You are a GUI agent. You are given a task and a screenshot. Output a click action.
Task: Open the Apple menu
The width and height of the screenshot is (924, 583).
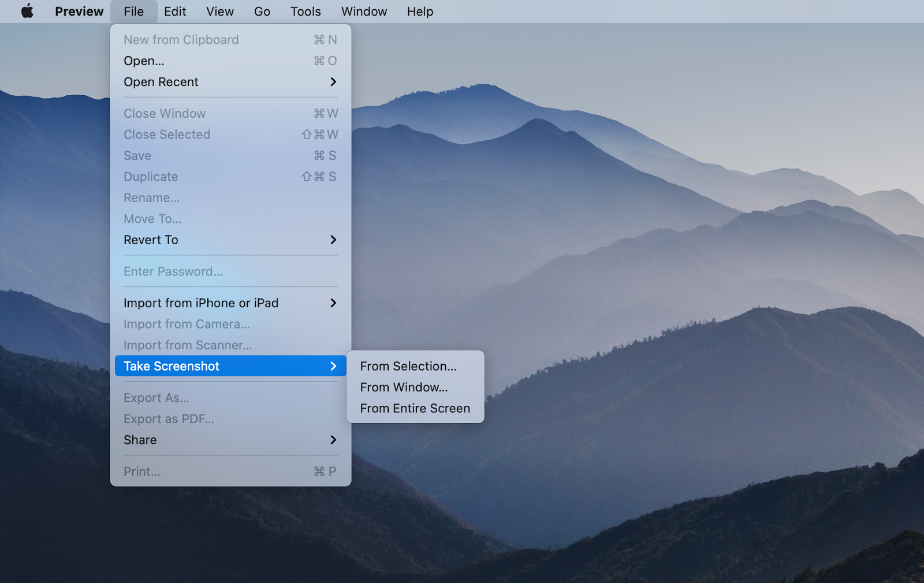point(27,11)
